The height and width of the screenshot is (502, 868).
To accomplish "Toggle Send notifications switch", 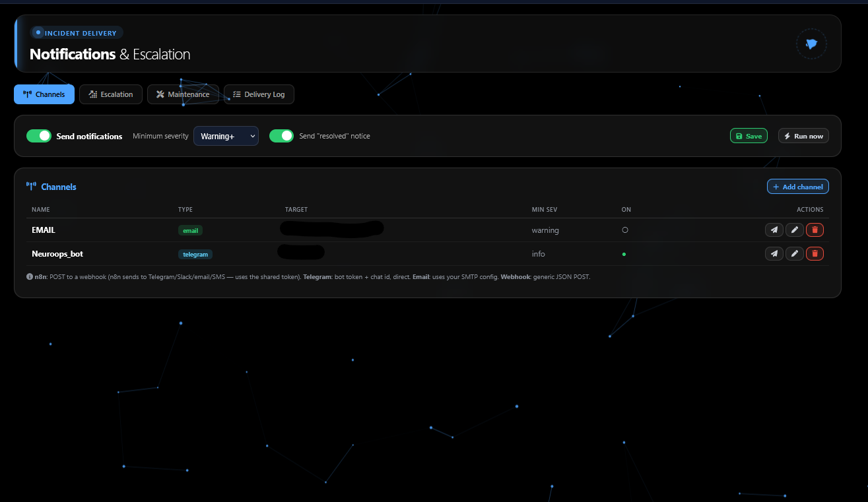I will pyautogui.click(x=39, y=136).
